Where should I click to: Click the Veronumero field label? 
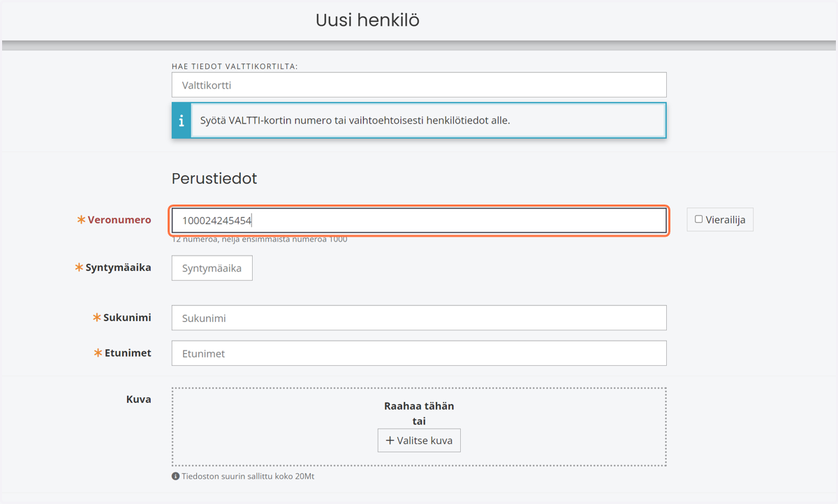click(x=119, y=219)
